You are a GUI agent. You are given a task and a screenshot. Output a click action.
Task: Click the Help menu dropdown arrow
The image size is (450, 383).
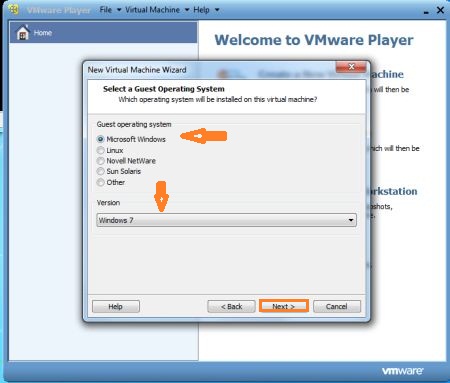click(217, 10)
